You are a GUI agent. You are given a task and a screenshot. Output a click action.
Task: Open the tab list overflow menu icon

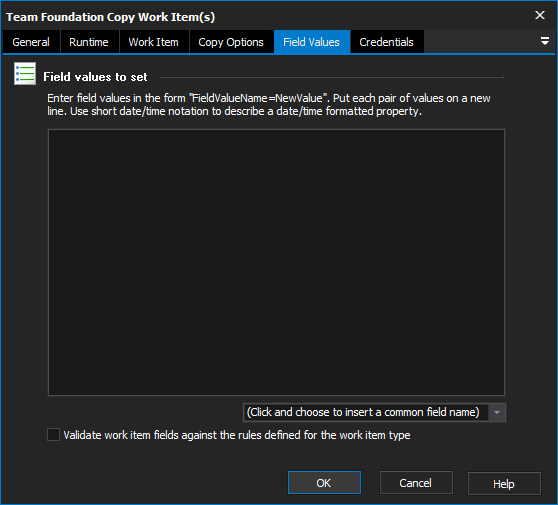click(544, 41)
